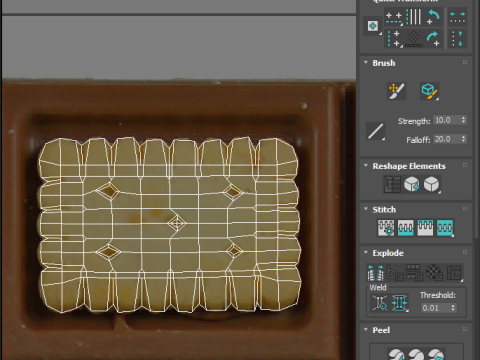
Task: Click the Brush rollout drag grip
Action: [x=465, y=62]
